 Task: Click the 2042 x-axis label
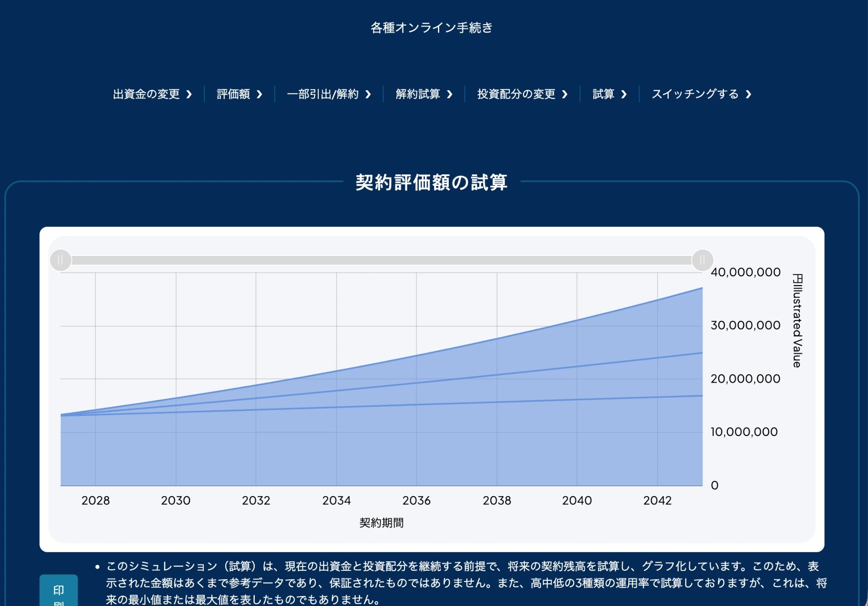click(658, 501)
